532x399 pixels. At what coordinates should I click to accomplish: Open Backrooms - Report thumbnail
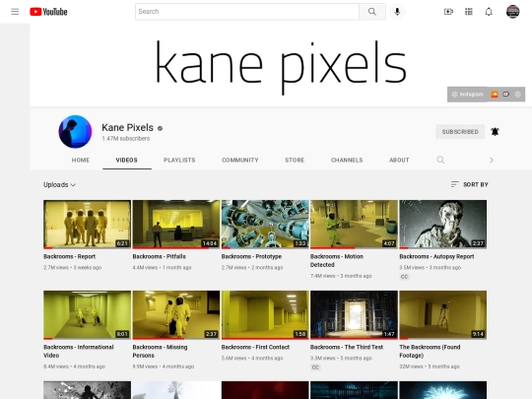(87, 225)
